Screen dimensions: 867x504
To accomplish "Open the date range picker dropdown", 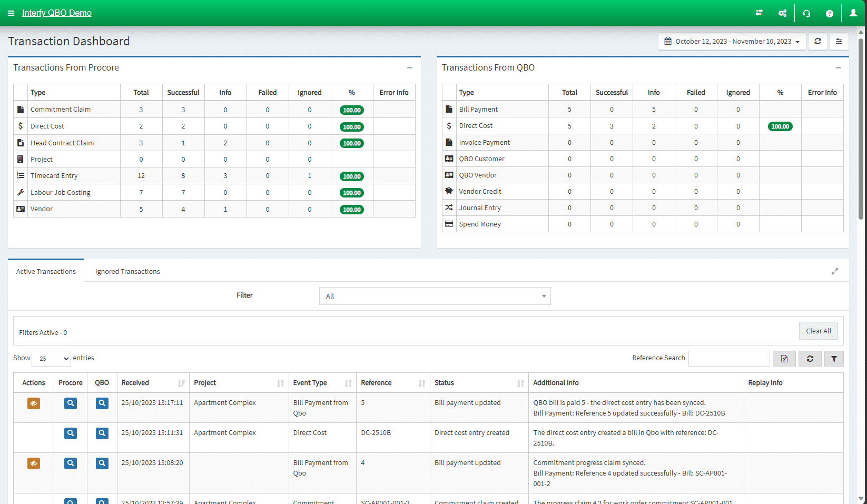I will 731,41.
